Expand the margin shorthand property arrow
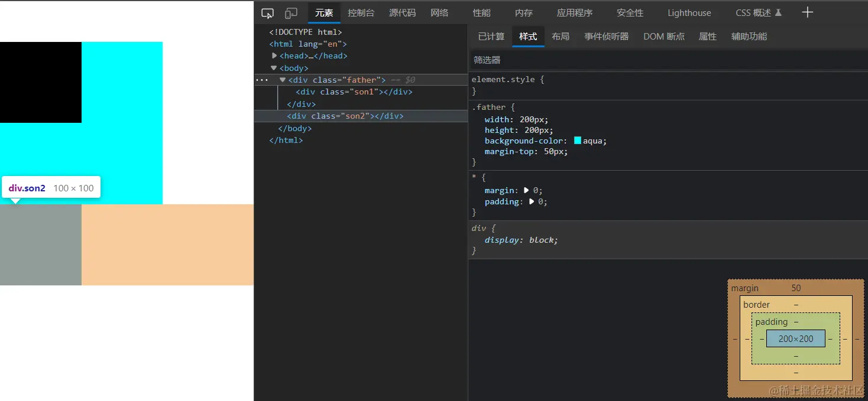868x401 pixels. (x=526, y=190)
